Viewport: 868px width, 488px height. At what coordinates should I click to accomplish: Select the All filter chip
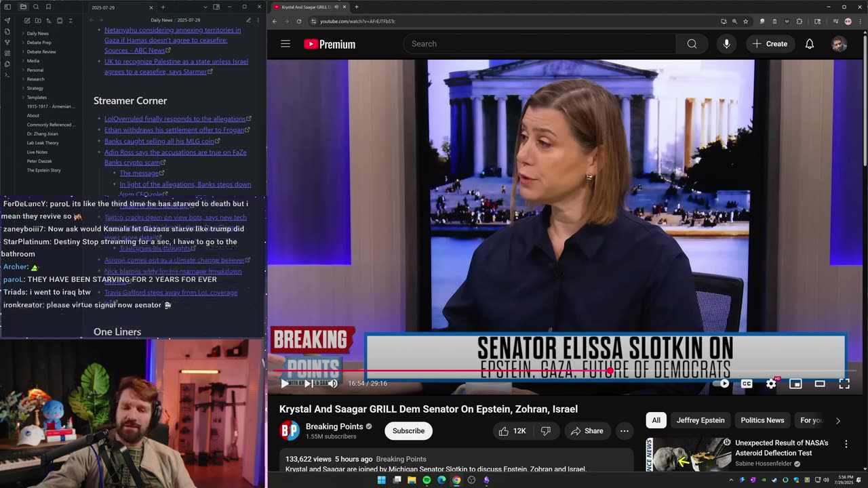(x=656, y=420)
